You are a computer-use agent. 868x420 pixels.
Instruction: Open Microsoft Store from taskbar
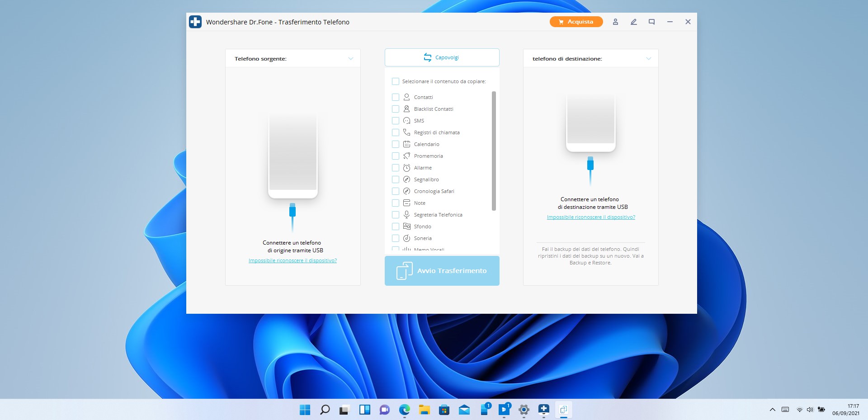444,410
